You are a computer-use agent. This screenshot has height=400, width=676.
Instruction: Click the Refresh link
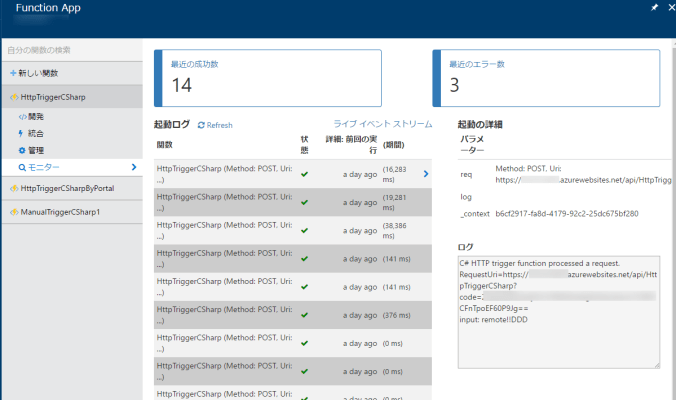pos(219,125)
